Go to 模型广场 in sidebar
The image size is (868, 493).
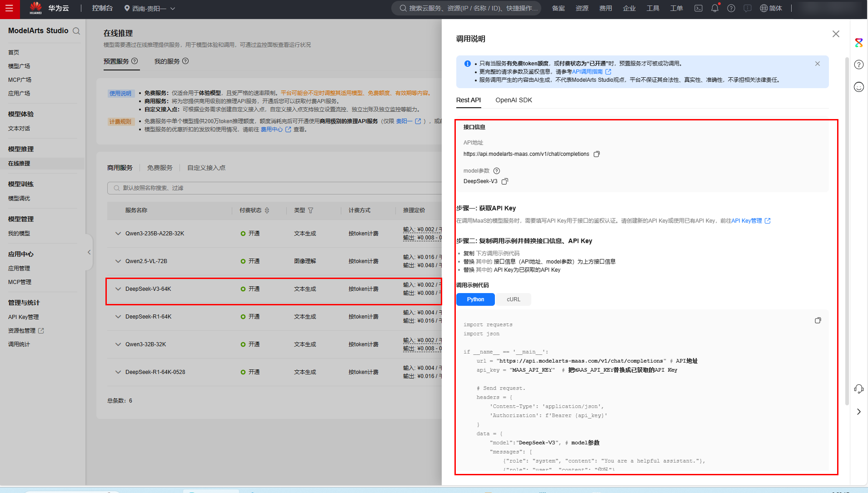click(x=19, y=66)
